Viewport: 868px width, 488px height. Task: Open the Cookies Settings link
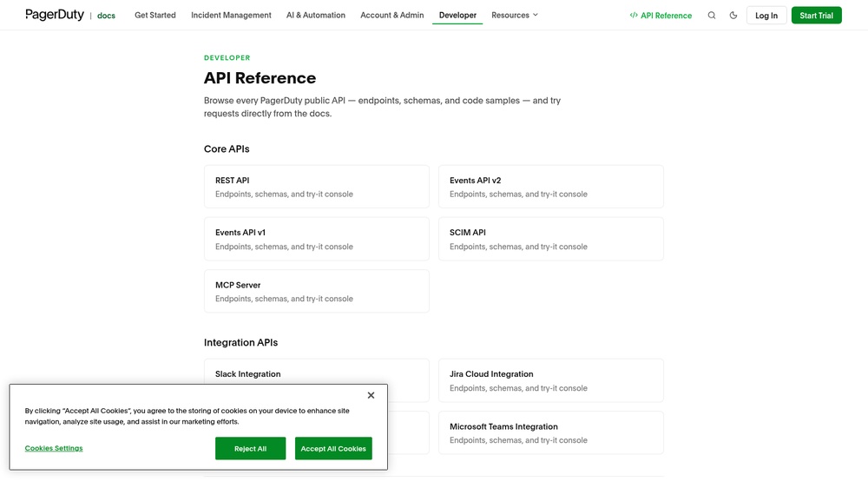(x=54, y=448)
